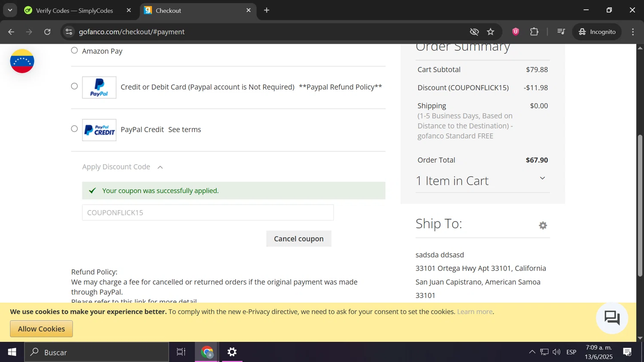644x362 pixels.
Task: Click the Cart Subtotal $79.88 value
Action: 537,69
